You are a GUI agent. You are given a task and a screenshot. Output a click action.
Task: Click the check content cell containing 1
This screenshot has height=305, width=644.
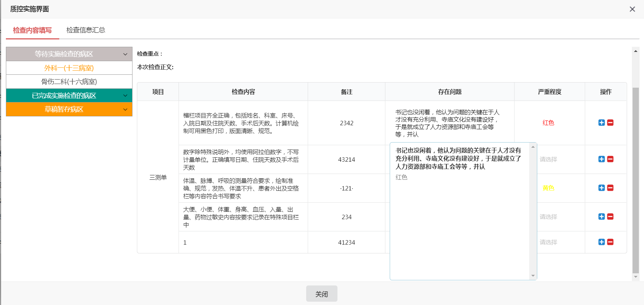pos(243,242)
